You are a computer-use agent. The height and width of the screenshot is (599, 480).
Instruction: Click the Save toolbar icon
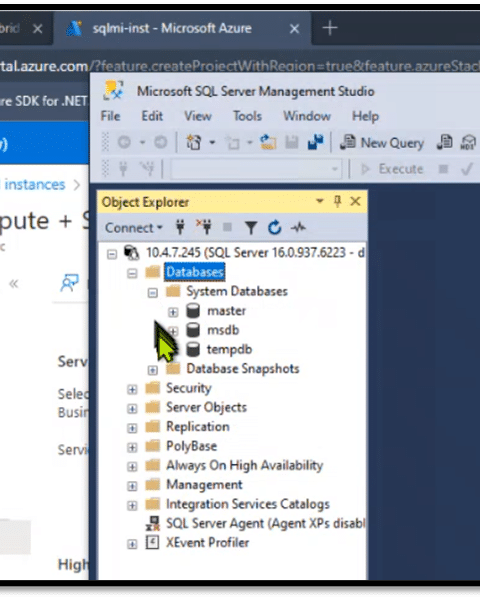point(292,142)
